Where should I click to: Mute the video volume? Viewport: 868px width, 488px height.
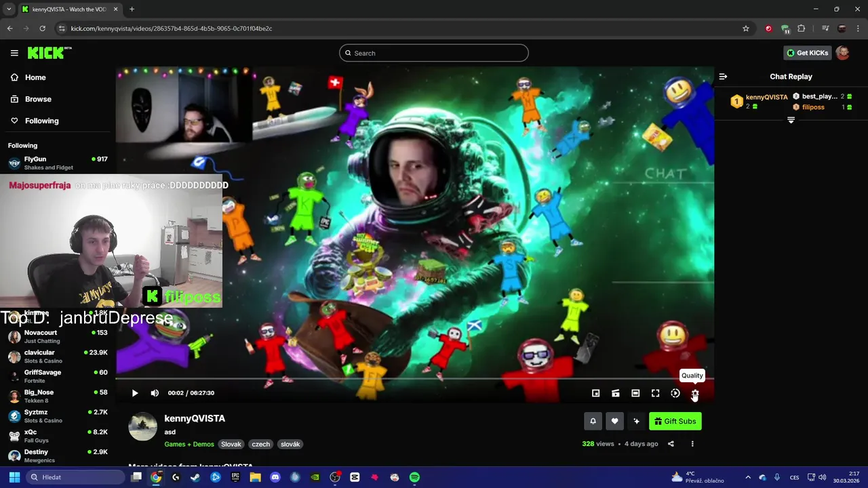155,393
